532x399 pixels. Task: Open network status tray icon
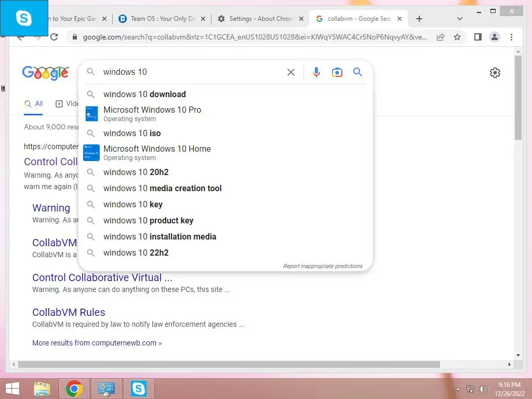(x=470, y=389)
